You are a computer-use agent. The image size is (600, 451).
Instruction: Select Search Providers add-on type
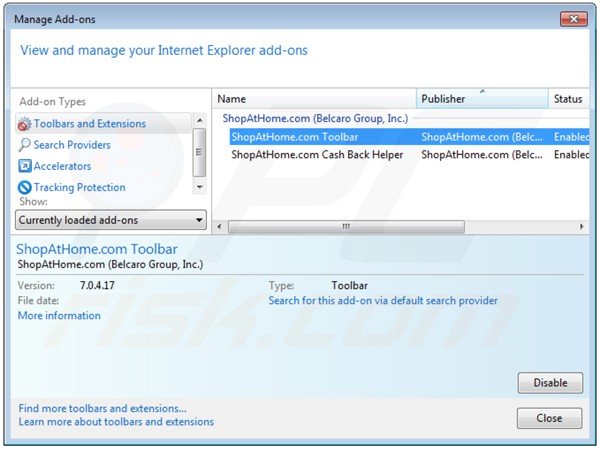click(72, 145)
